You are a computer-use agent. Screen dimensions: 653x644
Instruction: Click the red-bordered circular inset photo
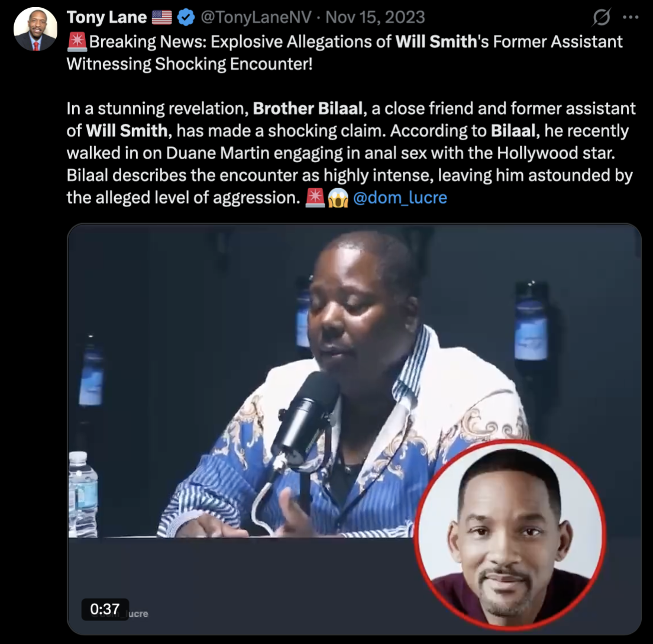[x=510, y=534]
